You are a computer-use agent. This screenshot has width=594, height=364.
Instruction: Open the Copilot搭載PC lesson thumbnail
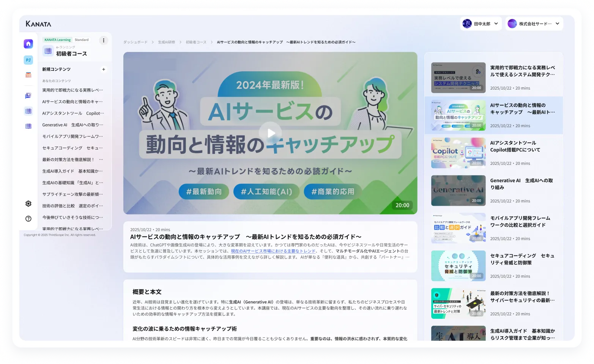458,153
